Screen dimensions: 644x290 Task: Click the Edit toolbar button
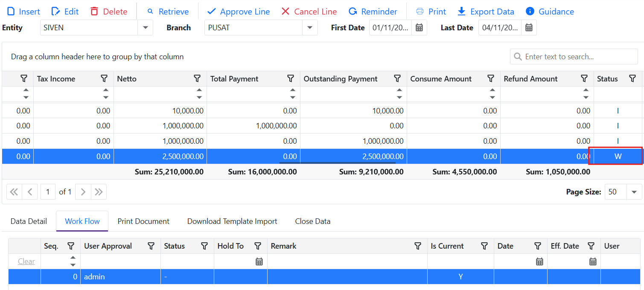pyautogui.click(x=65, y=12)
